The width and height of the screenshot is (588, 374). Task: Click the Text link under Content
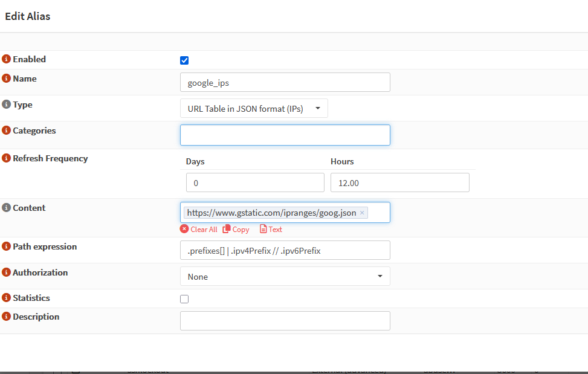[271, 230]
